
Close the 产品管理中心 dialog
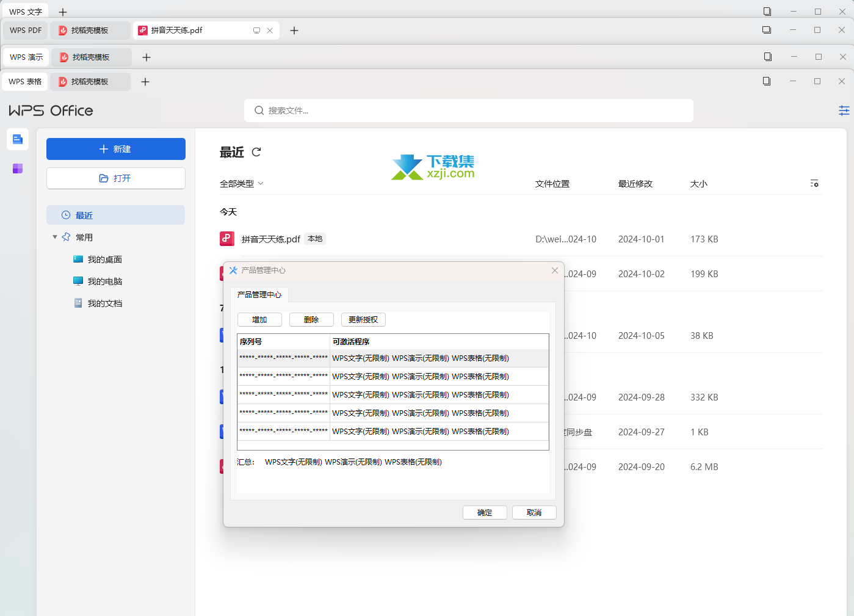(555, 270)
